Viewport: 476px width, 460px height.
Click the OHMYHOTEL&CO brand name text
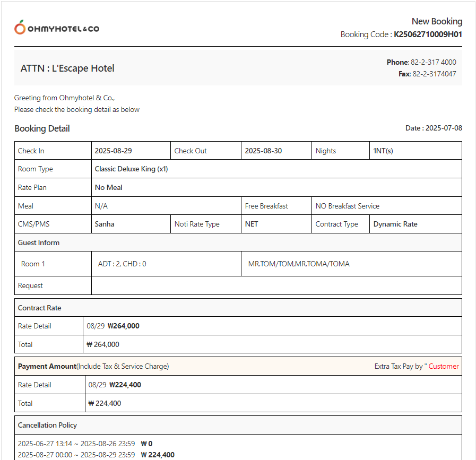[x=63, y=29]
